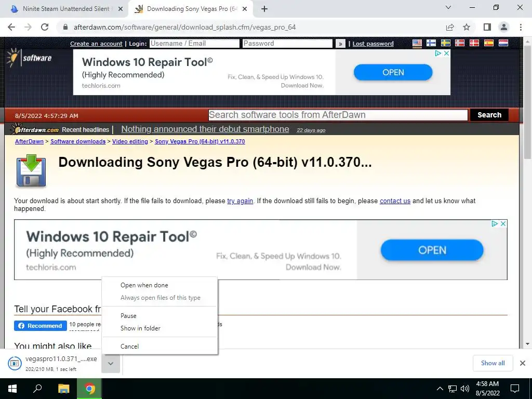Select the Finnish flag language

click(x=431, y=43)
